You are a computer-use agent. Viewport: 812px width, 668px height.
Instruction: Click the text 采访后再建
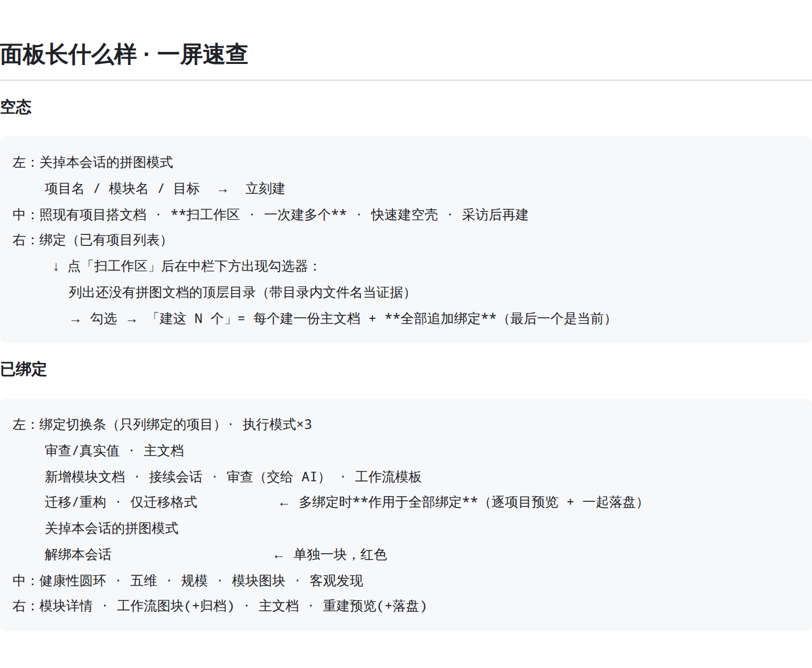(x=495, y=215)
